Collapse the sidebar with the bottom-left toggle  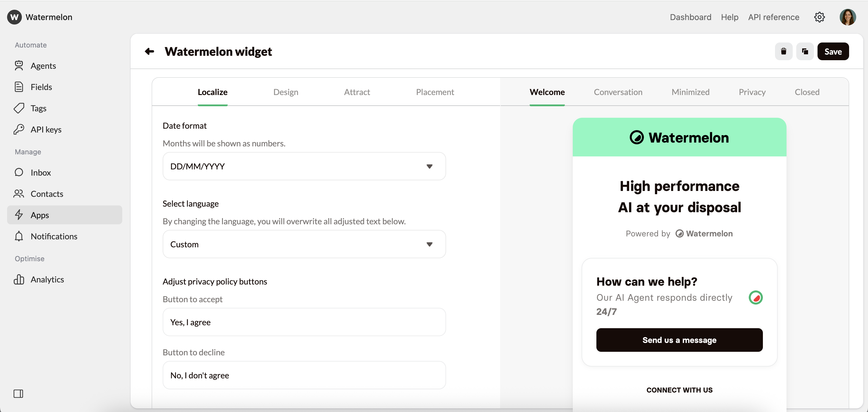click(x=18, y=393)
